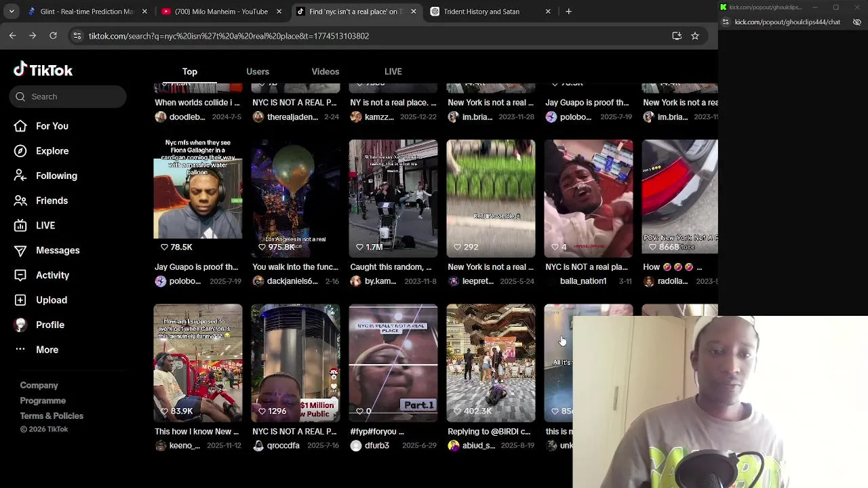This screenshot has width=868, height=488.
Task: Click the TikTok logo
Action: (x=43, y=70)
